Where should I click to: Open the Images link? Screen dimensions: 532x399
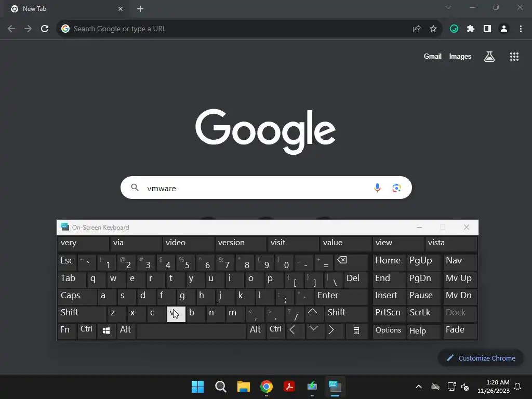pos(460,56)
